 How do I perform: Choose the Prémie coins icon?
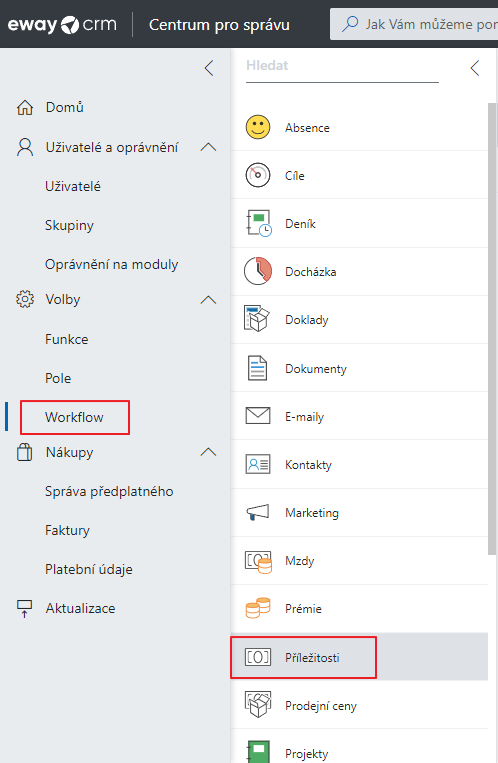tap(258, 608)
